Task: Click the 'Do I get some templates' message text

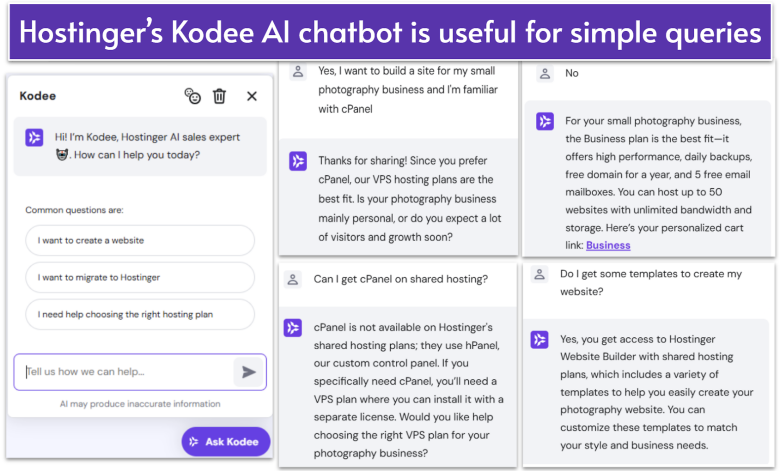Action: tap(651, 283)
